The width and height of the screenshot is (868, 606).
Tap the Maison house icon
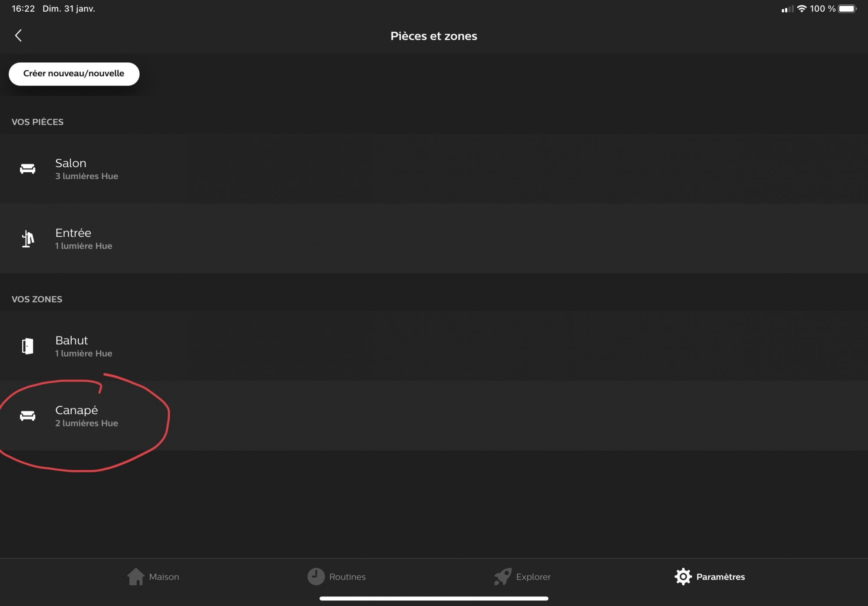point(136,577)
